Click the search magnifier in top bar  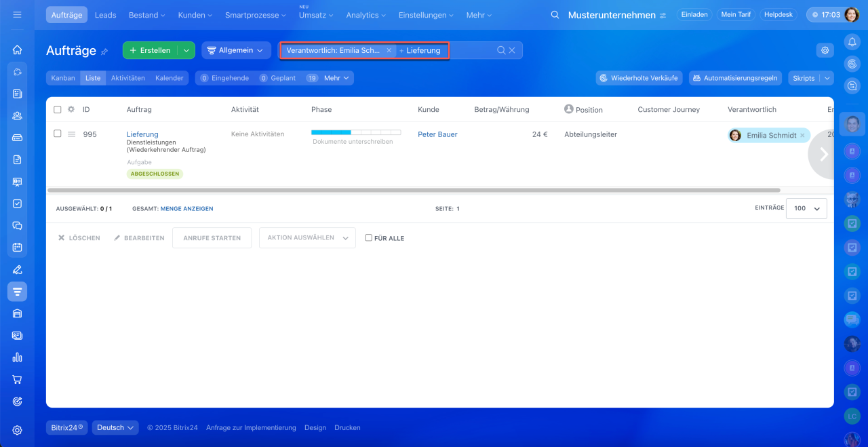555,15
